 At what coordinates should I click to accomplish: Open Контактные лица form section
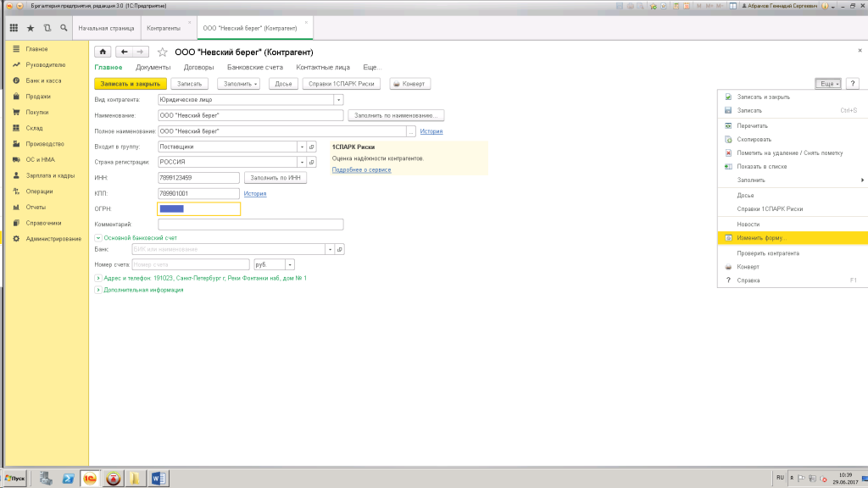323,68
